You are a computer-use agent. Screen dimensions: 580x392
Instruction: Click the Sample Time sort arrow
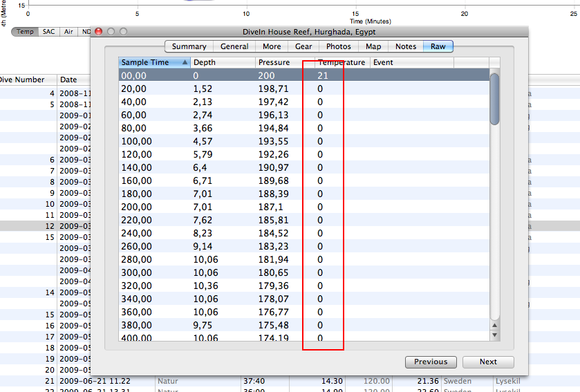tap(185, 63)
